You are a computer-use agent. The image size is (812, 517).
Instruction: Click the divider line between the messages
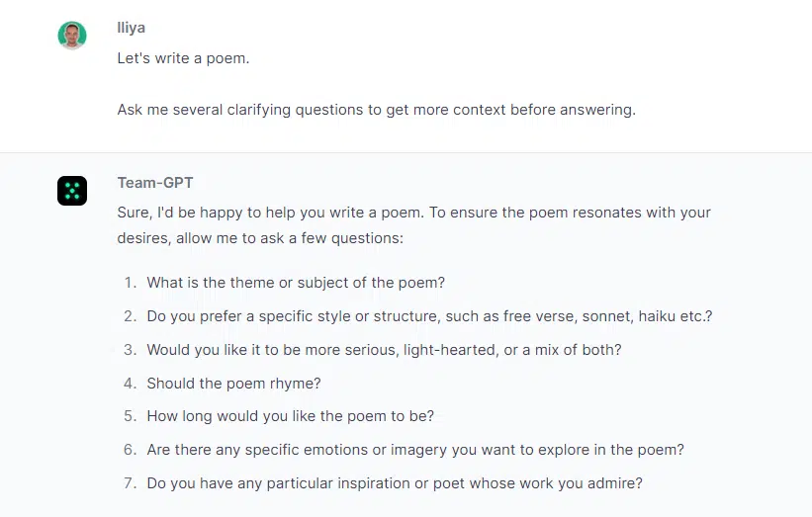[x=406, y=152]
